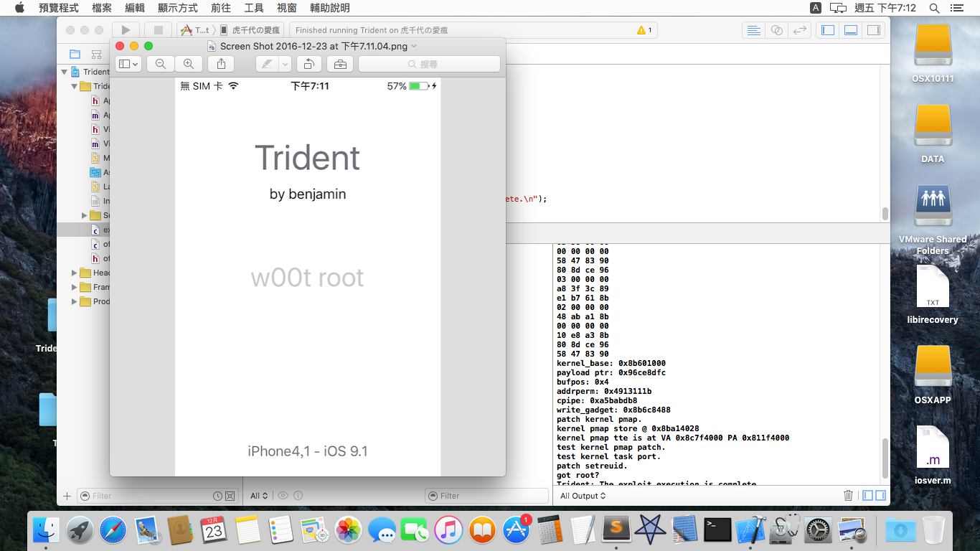Open Trash in the Dock
The width and height of the screenshot is (980, 551).
point(933,530)
